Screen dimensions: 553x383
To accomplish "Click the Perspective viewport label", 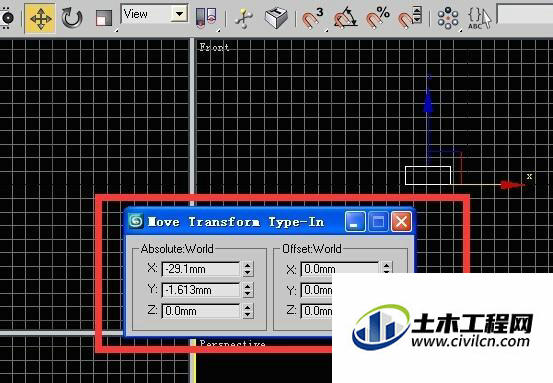I will (232, 343).
